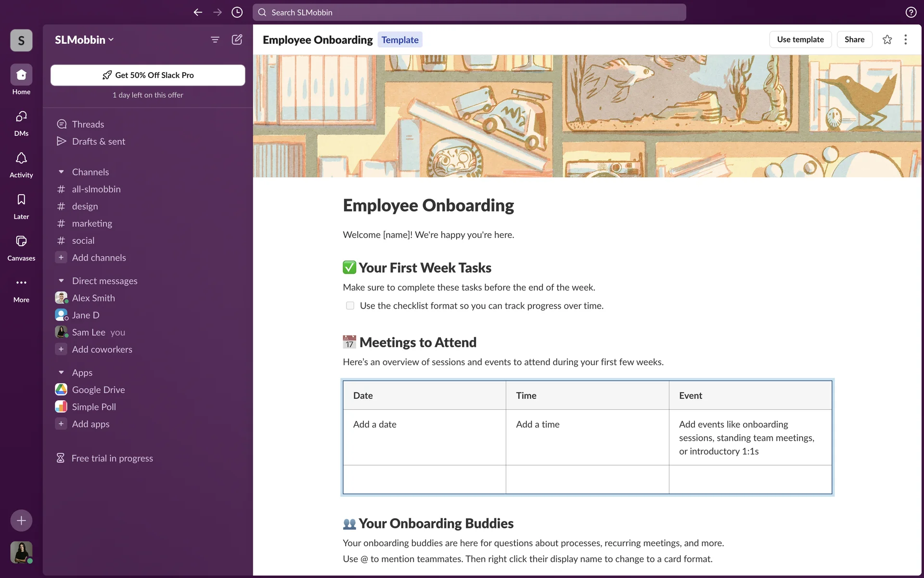Open the marketing channel
The image size is (924, 578).
click(x=92, y=223)
